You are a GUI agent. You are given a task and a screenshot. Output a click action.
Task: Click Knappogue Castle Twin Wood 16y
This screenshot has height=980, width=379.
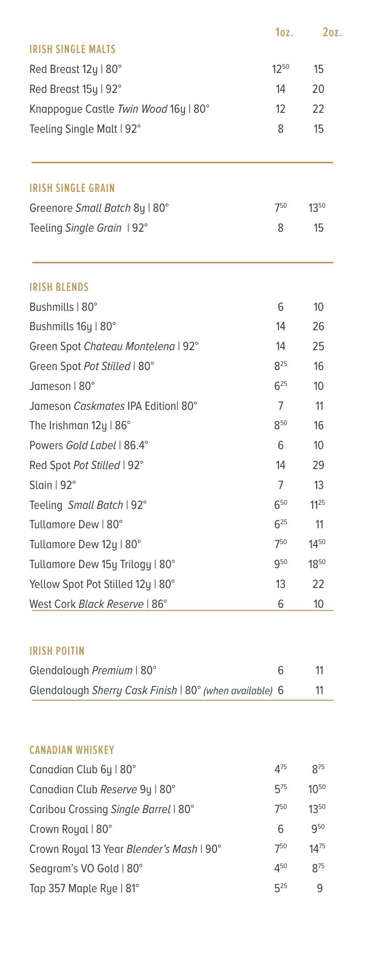(120, 109)
